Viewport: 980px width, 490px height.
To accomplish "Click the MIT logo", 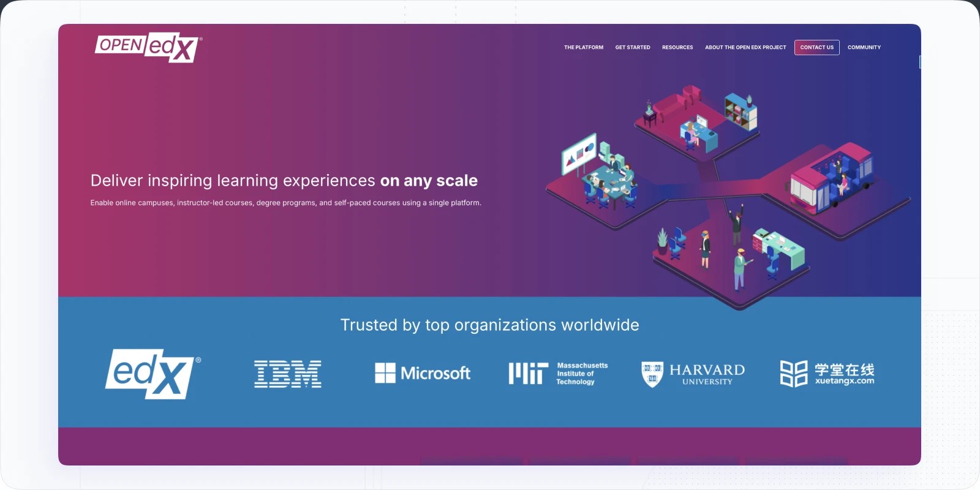I will tap(559, 373).
